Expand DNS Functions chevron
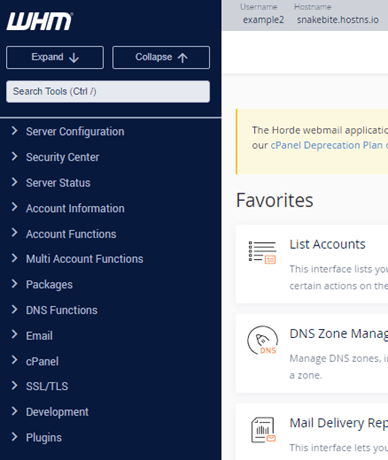The height and width of the screenshot is (460, 388). point(14,310)
